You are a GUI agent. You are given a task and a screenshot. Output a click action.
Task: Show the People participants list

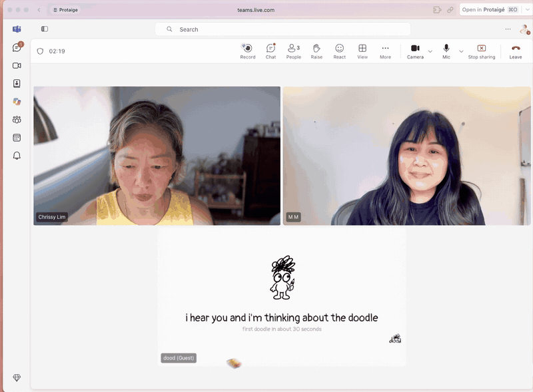[294, 51]
